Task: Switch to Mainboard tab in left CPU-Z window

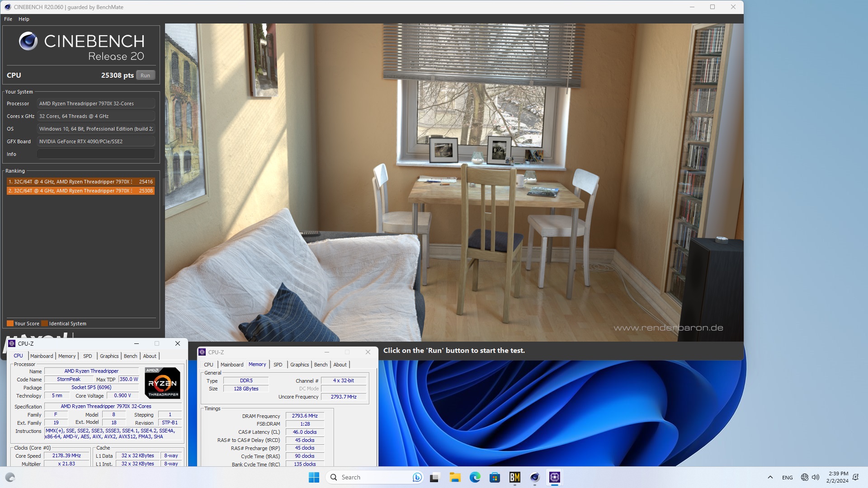Action: click(x=42, y=356)
